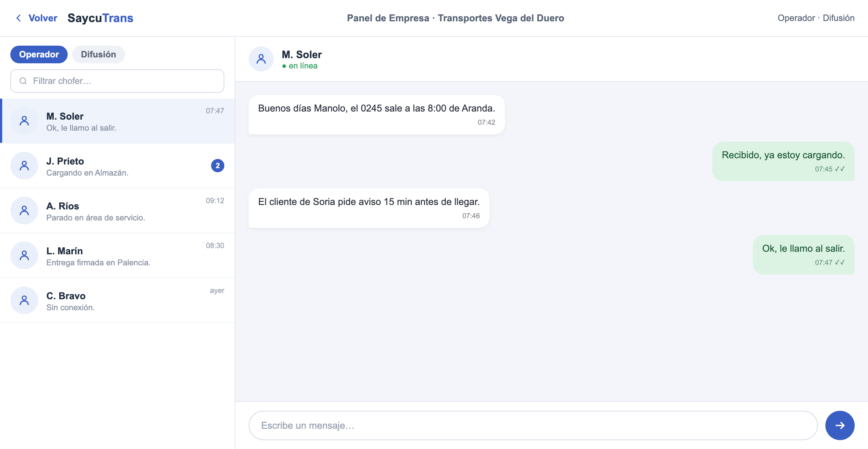Click the SaycuTrans logo
The height and width of the screenshot is (449, 868).
(100, 18)
